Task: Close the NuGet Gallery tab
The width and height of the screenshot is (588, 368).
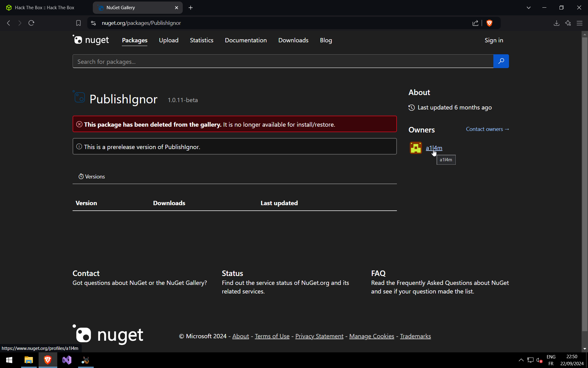Action: pos(176,8)
